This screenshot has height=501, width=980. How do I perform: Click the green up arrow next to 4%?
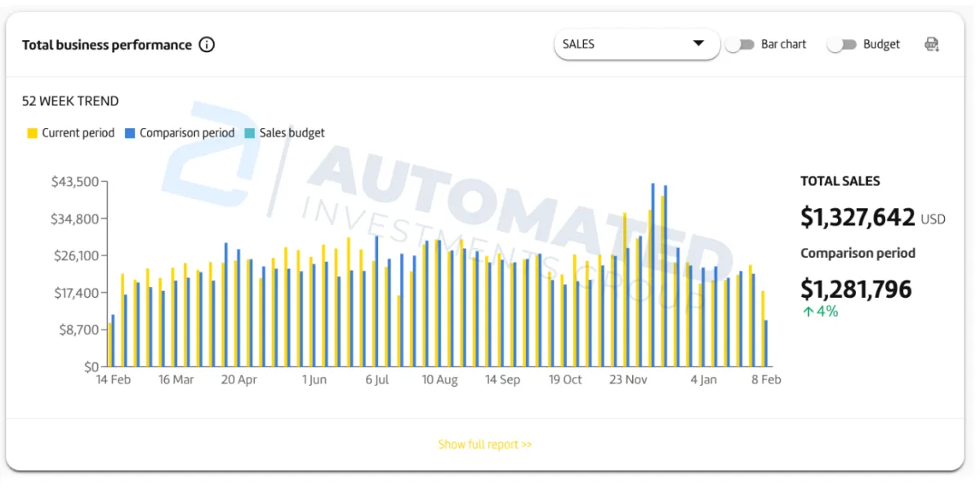[x=808, y=312]
